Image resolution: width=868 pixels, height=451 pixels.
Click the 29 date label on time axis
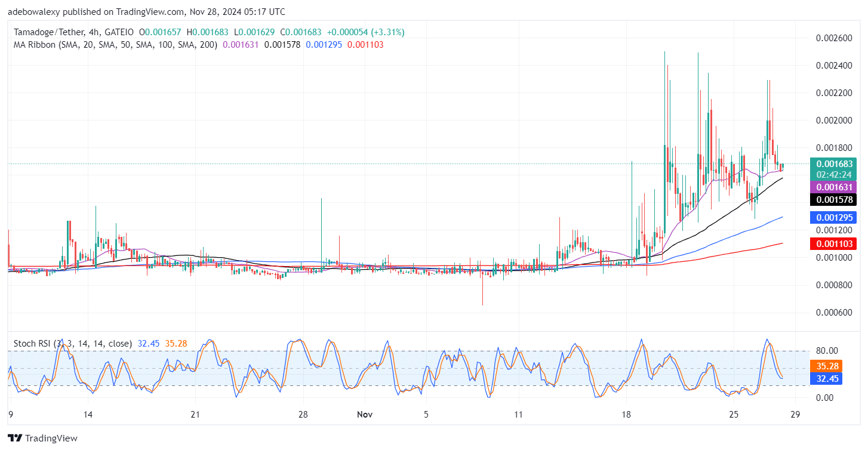pos(795,414)
